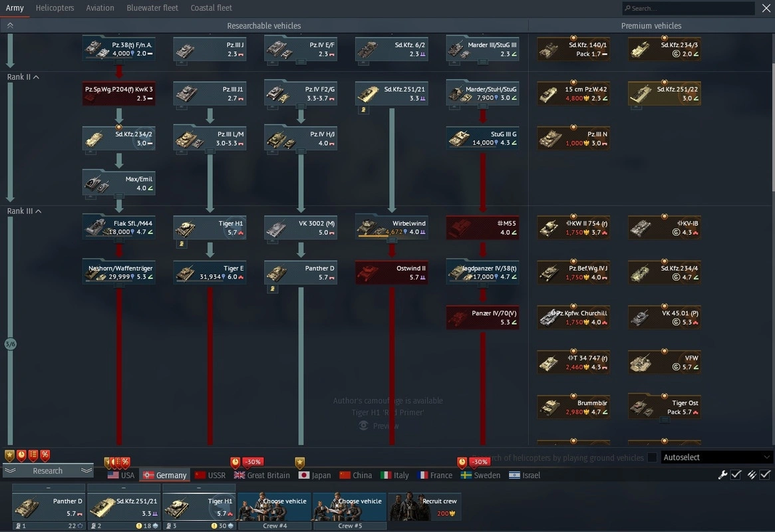775x532 pixels.
Task: Click the Research button
Action: [48, 471]
